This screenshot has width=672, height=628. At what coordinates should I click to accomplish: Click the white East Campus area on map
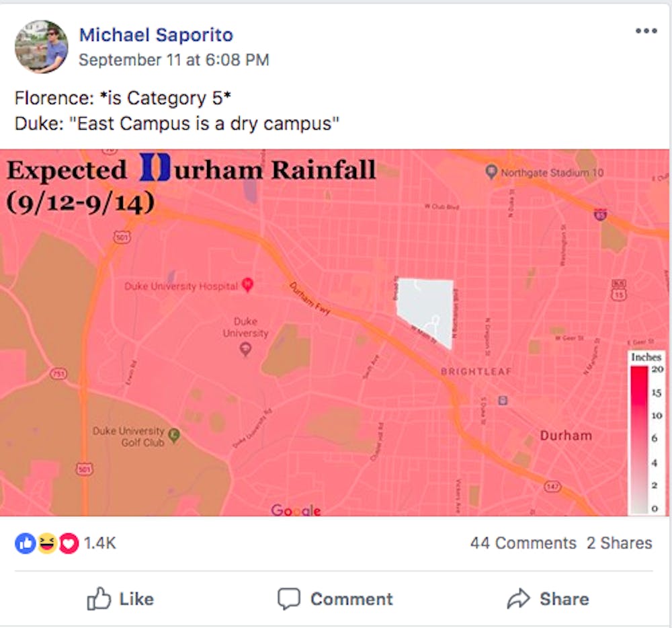point(425,305)
